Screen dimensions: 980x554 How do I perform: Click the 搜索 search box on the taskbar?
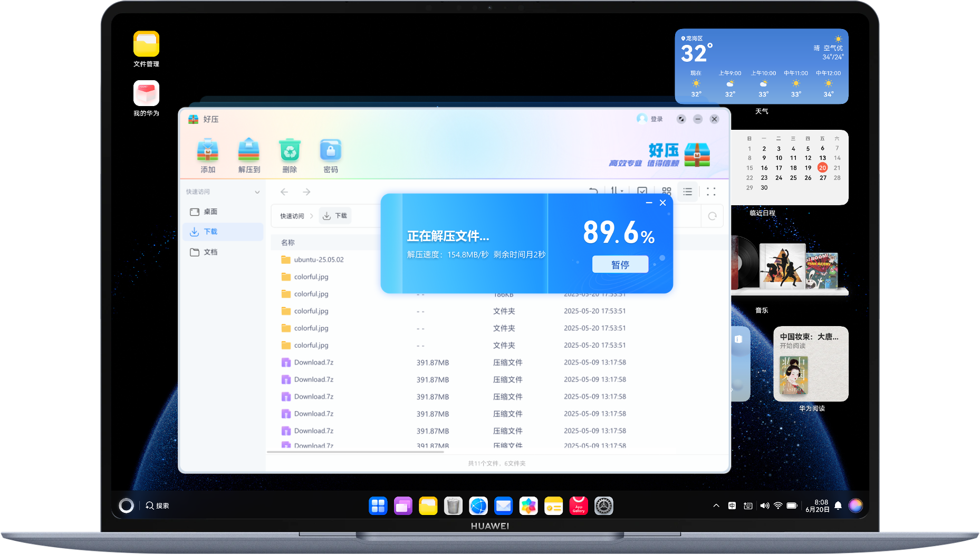(x=157, y=505)
